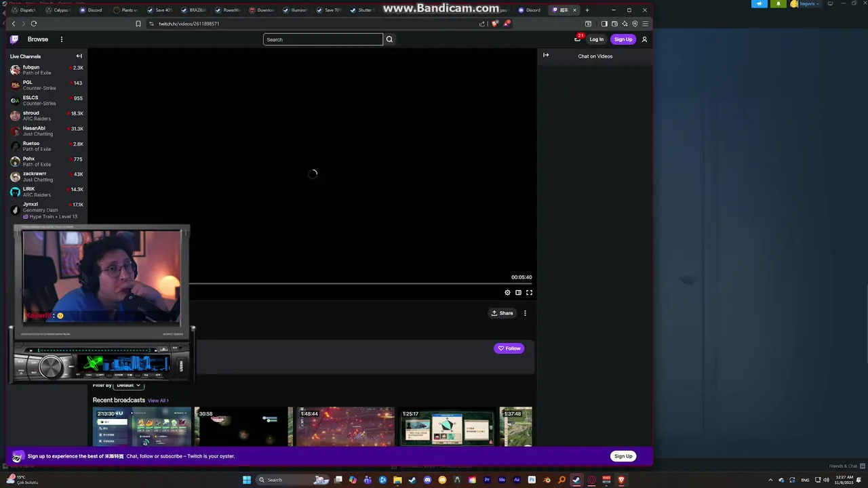Click the Sign Up button in header
The width and height of the screenshot is (868, 488).
pyautogui.click(x=623, y=39)
